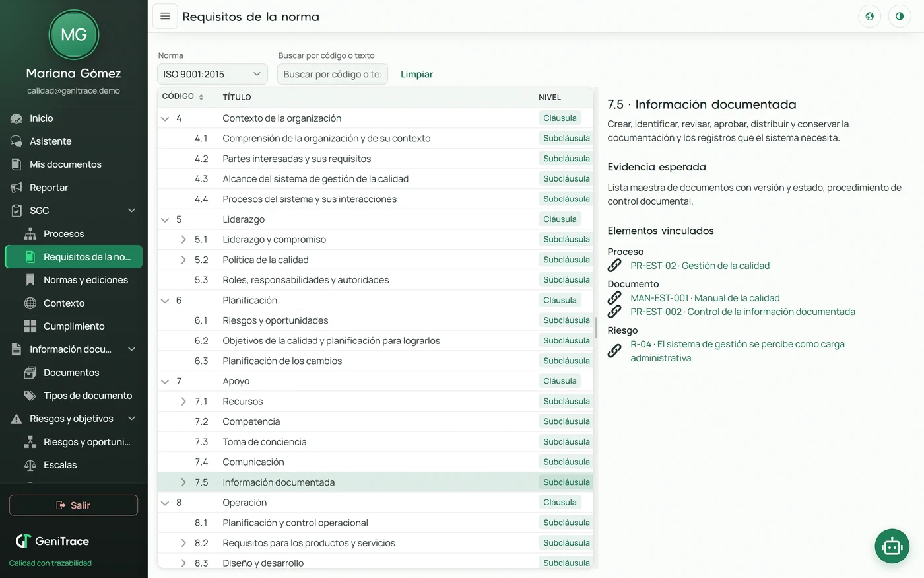Image resolution: width=924 pixels, height=578 pixels.
Task: Click the Riesgos y objetivos warning icon
Action: pos(16,419)
